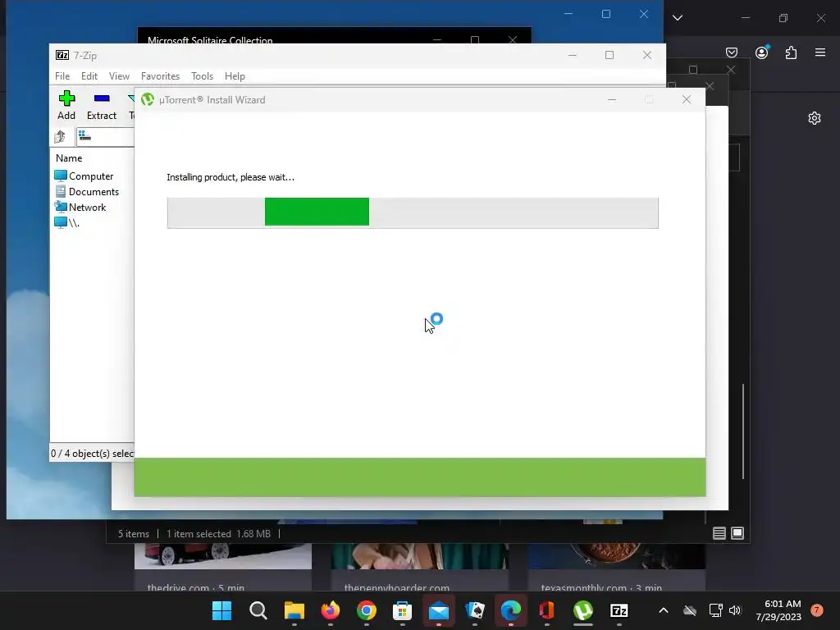840x630 pixels.
Task: Open Firefox from taskbar
Action: (x=331, y=610)
